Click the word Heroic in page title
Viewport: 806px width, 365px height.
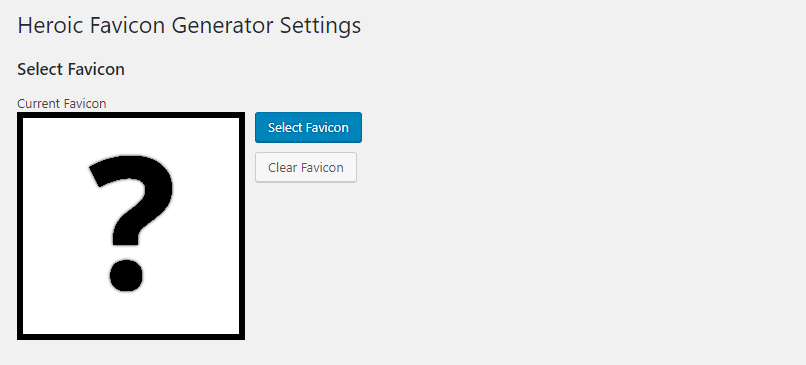pyautogui.click(x=50, y=26)
